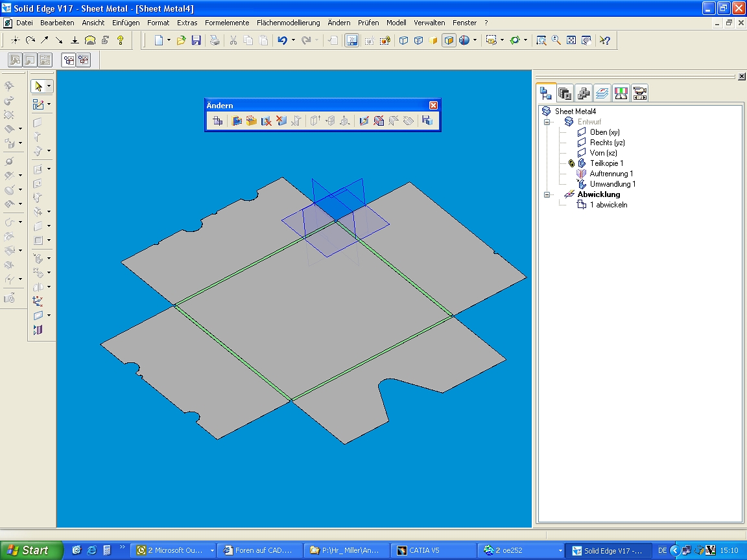Select Sheet Metal4 root in PathFinder
Image resolution: width=747 pixels, height=560 pixels.
tap(575, 111)
